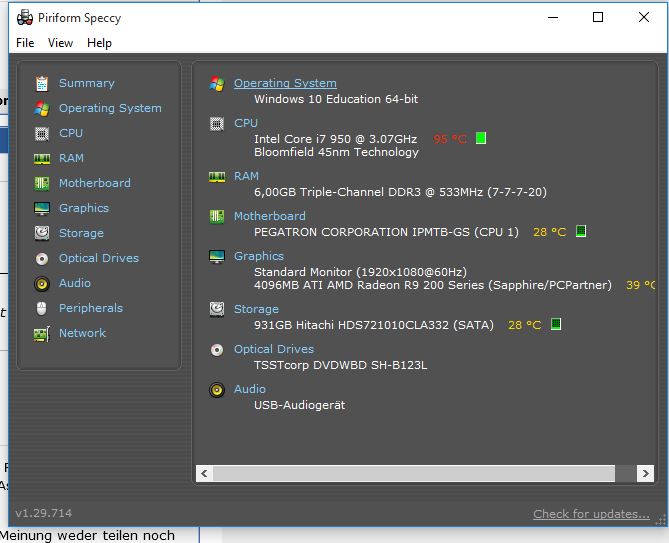Show Motherboard details from sidebar
Screen dimensions: 669x543
pos(95,183)
